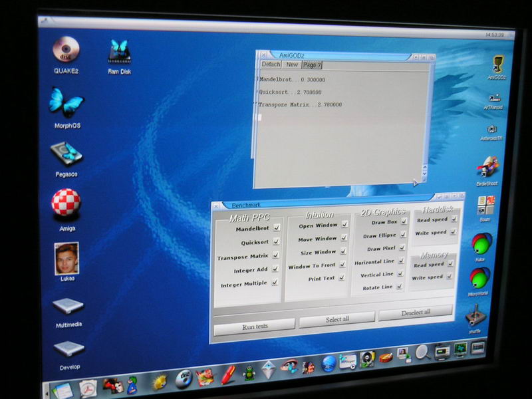This screenshot has height=399, width=532.
Task: Launch the AmiGOD2 goblet shortcut icon
Action: pyautogui.click(x=497, y=64)
